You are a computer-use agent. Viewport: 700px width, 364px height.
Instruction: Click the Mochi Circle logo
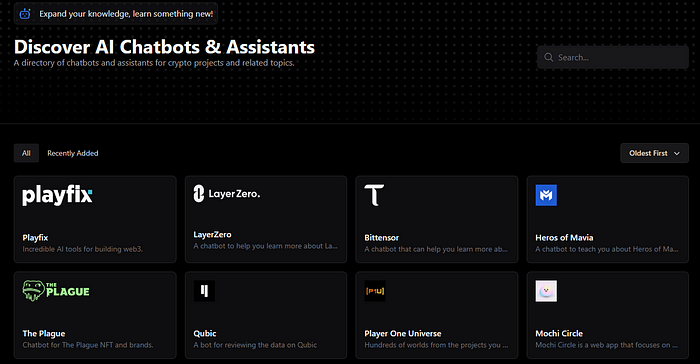click(x=546, y=291)
